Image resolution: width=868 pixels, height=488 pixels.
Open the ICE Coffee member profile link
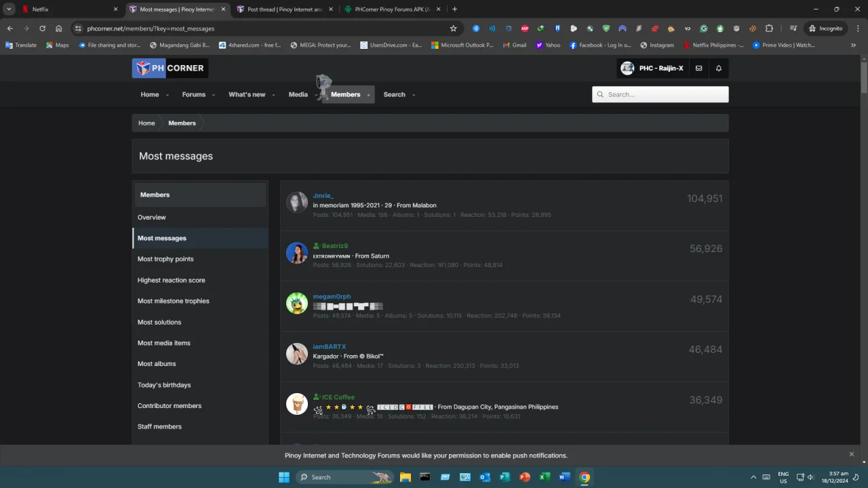(338, 397)
